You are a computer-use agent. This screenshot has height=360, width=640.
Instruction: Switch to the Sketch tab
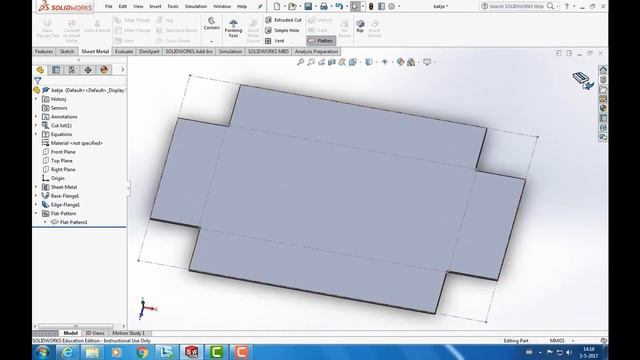click(x=67, y=51)
